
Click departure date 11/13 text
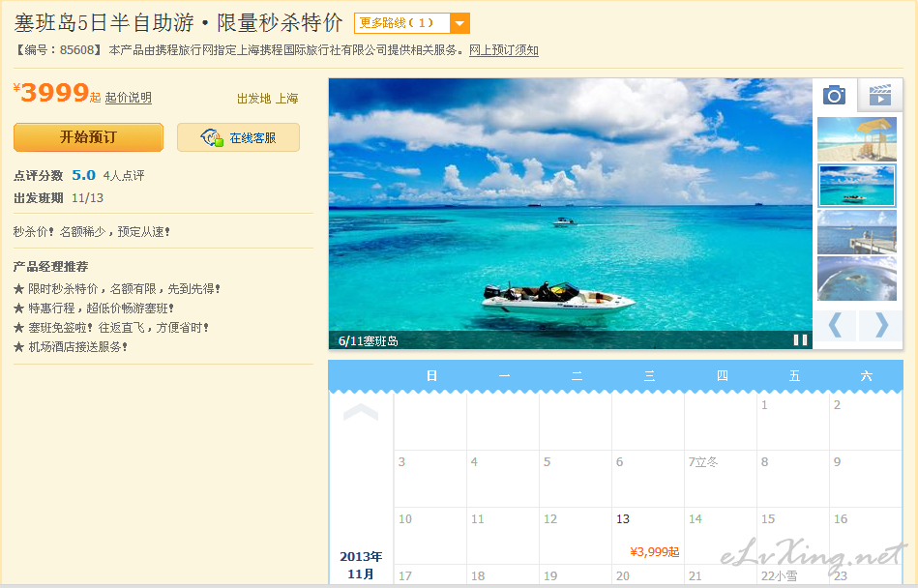pyautogui.click(x=87, y=198)
